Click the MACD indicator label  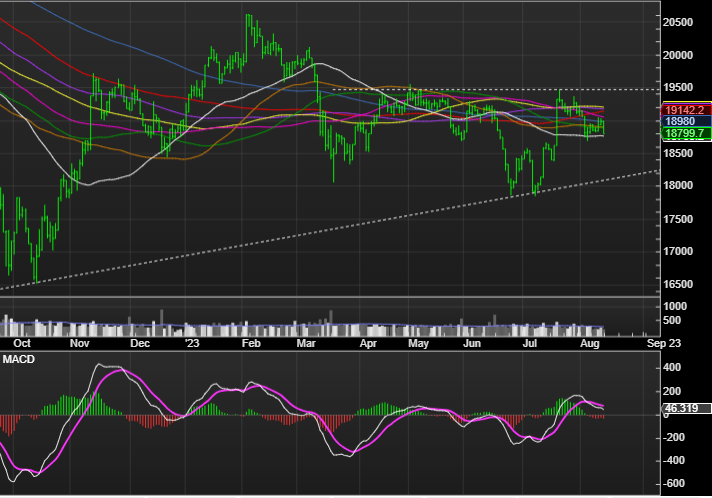(x=19, y=360)
